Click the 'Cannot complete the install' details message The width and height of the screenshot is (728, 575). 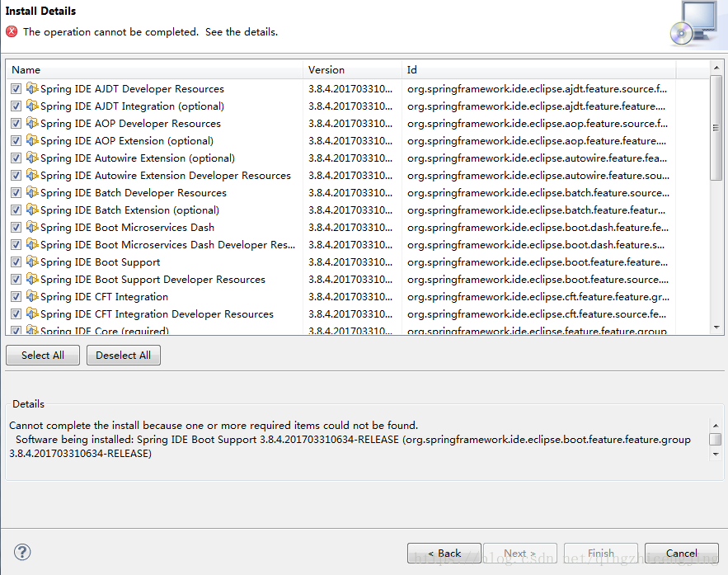tap(214, 426)
